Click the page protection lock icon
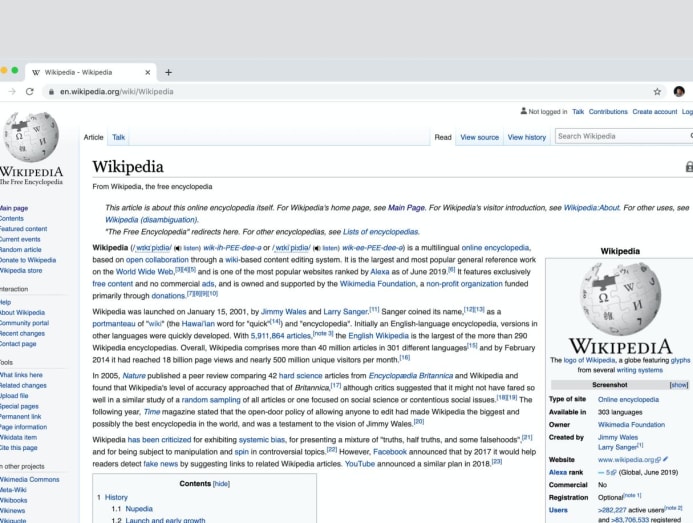Screen dimensions: 693x523 (x=689, y=167)
